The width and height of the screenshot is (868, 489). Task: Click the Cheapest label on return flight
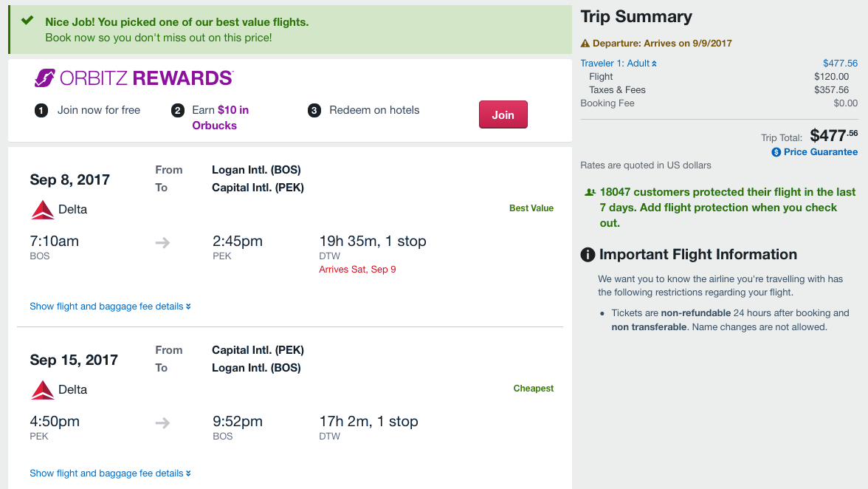[533, 389]
